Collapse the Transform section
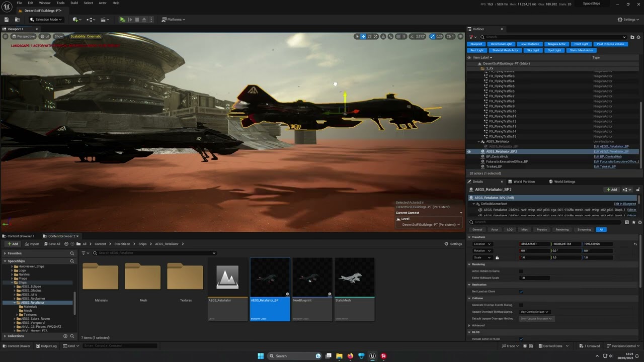 click(469, 237)
